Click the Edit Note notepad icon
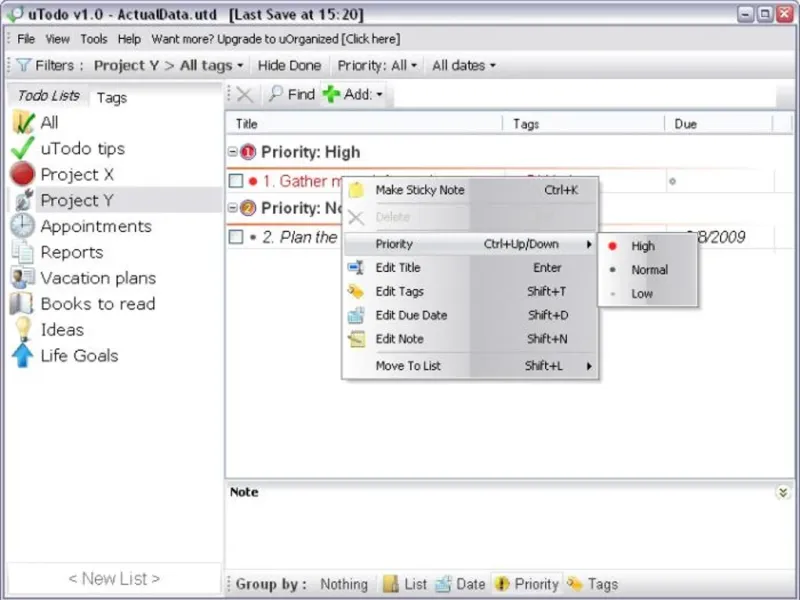 (356, 339)
